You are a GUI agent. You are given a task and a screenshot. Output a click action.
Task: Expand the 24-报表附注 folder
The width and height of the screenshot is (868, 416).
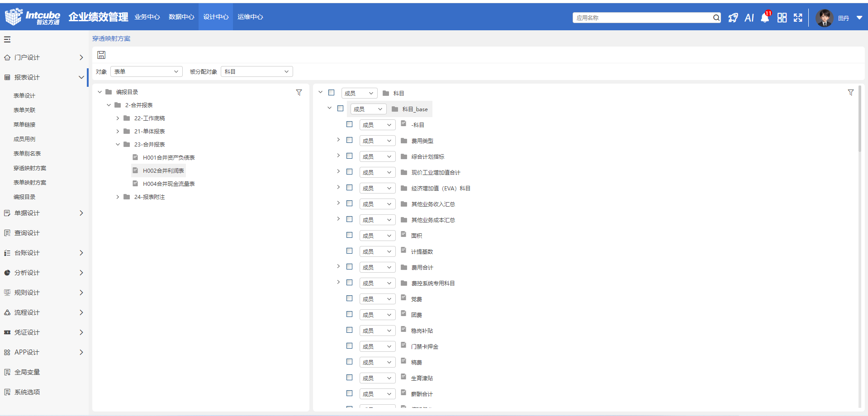(x=118, y=197)
